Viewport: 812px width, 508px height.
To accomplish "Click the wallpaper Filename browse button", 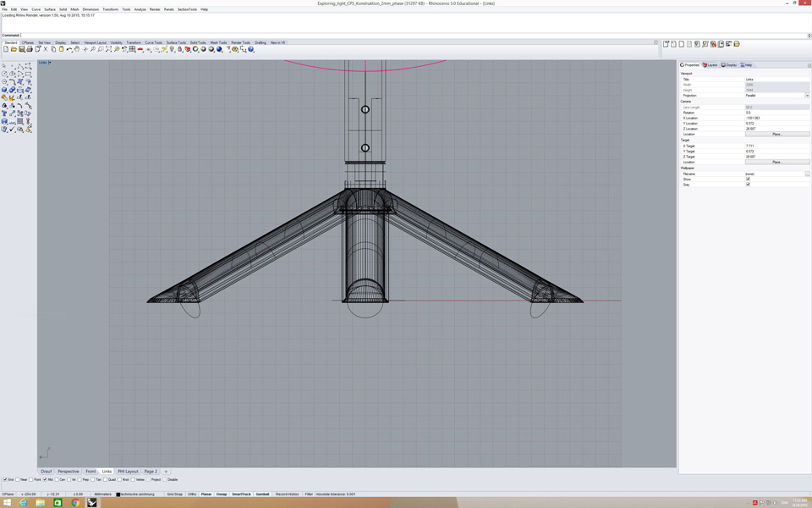I will (x=807, y=174).
